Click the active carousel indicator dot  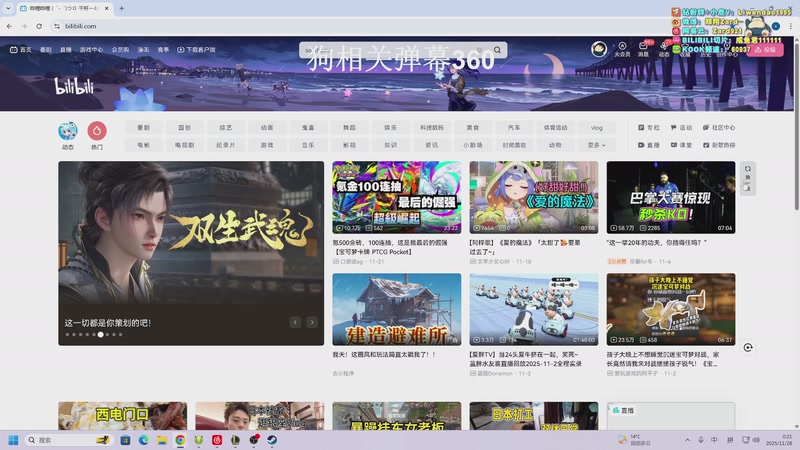tap(101, 335)
